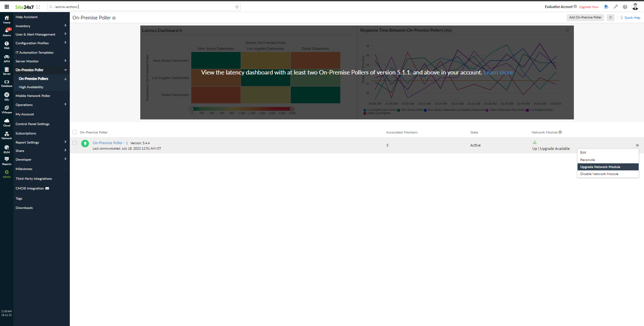Open the help question mark icon
644x326 pixels.
(x=625, y=7)
